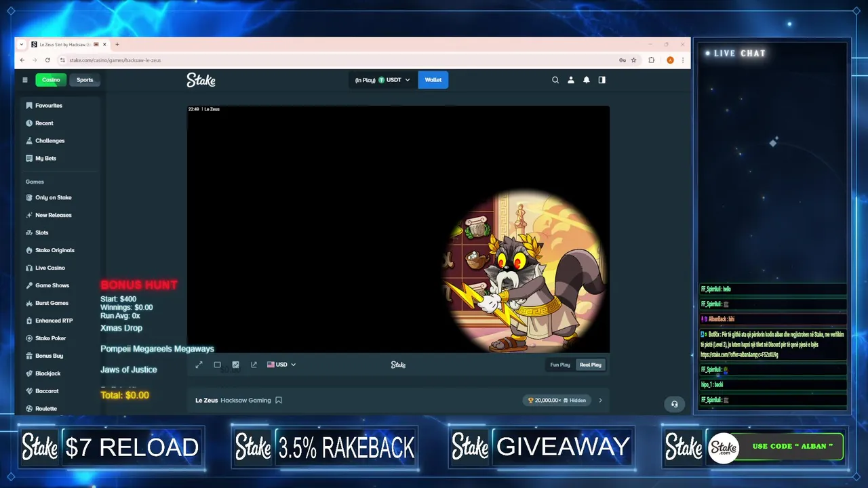Switch to the Sports tab
This screenshot has height=488, width=868.
[x=85, y=80]
